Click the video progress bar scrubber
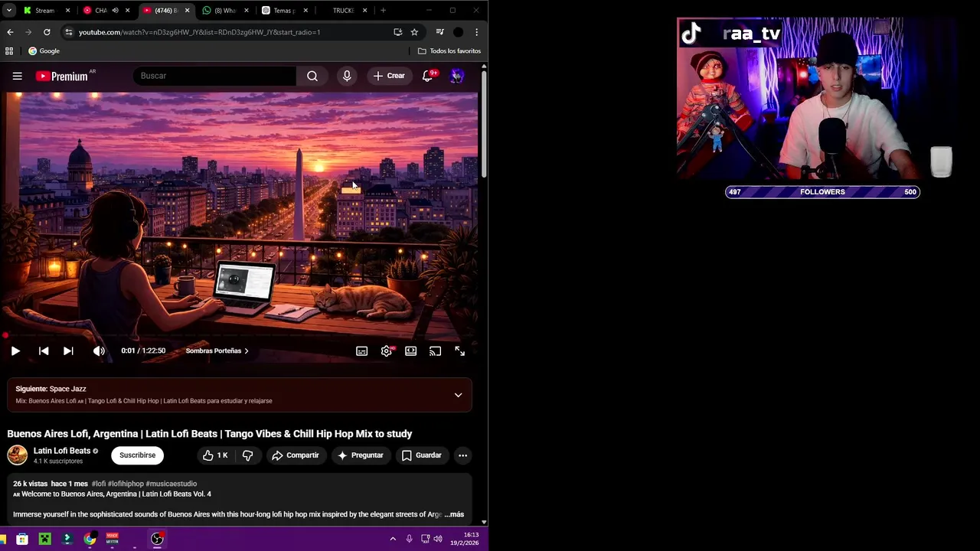 [x=5, y=335]
